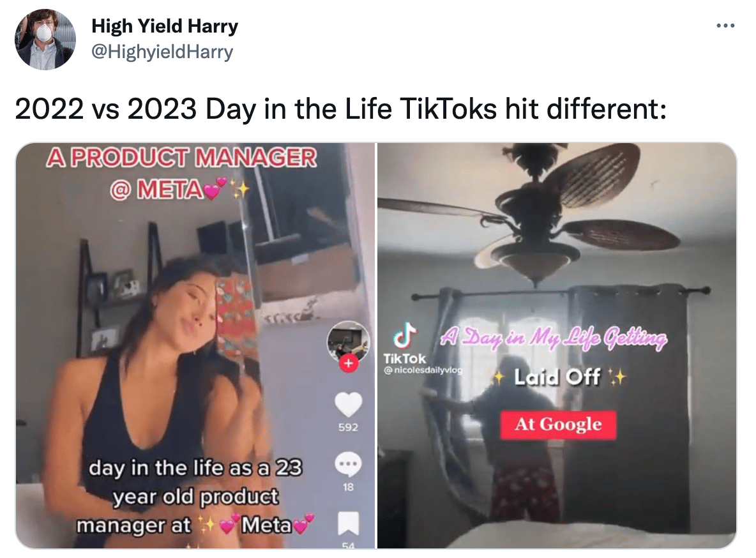The width and height of the screenshot is (756, 558).
Task: Click the A PRODUCT MANAGER @ META caption
Action: coord(182,173)
